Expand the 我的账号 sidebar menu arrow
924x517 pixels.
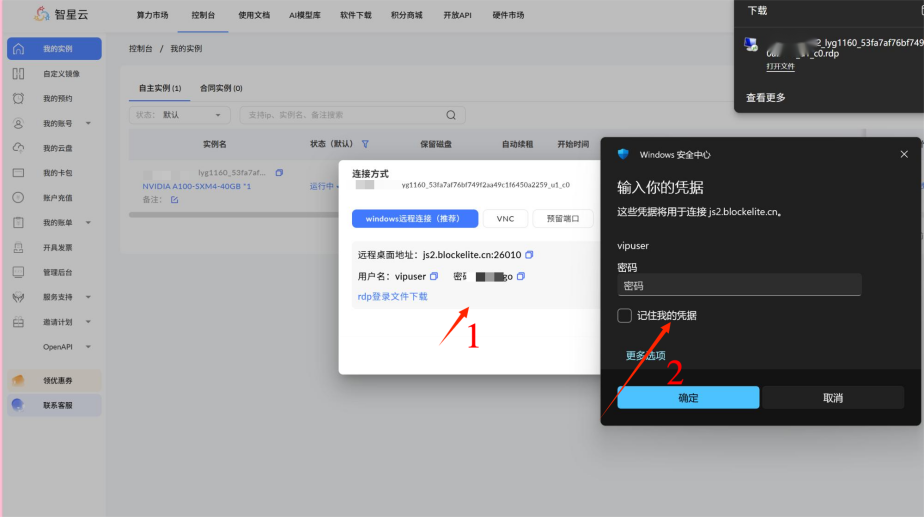coord(88,123)
